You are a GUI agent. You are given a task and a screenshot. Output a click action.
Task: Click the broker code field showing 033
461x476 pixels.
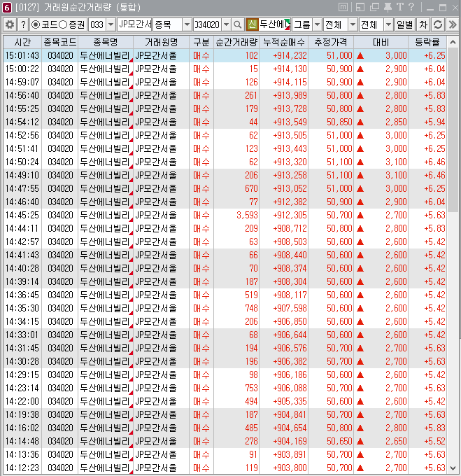[x=97, y=24]
